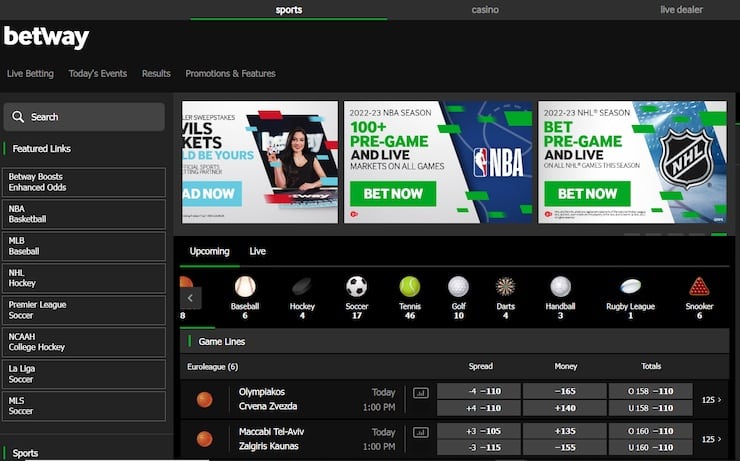This screenshot has width=740, height=461.
Task: Open stats icon for Maccabi Tel-Aviv game
Action: [420, 432]
